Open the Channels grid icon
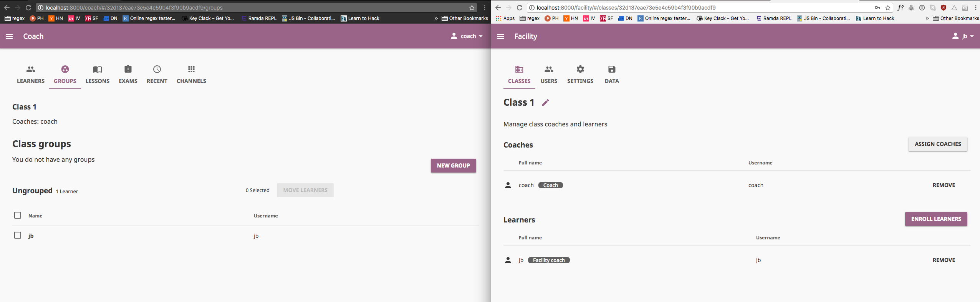Viewport: 980px width, 302px height. click(x=191, y=69)
